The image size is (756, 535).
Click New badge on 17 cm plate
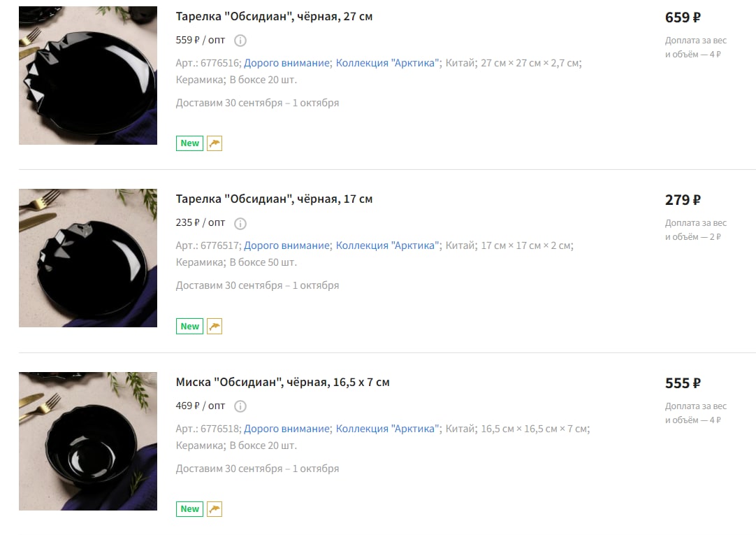click(x=189, y=326)
